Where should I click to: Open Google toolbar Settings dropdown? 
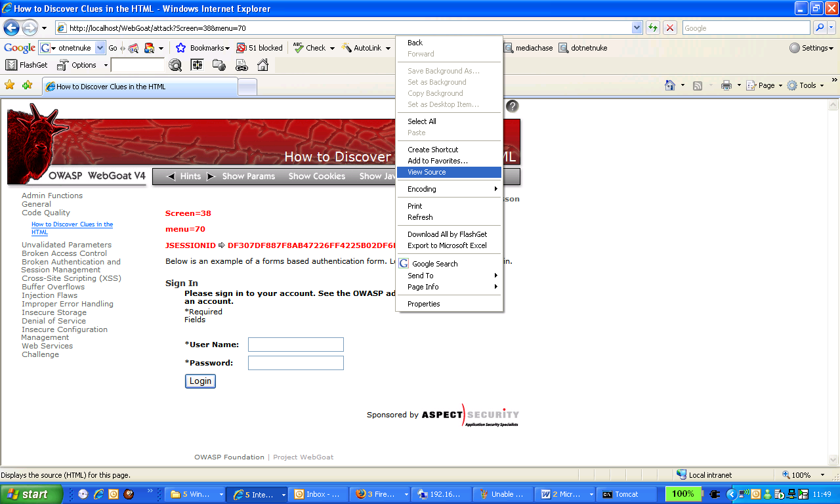[811, 48]
